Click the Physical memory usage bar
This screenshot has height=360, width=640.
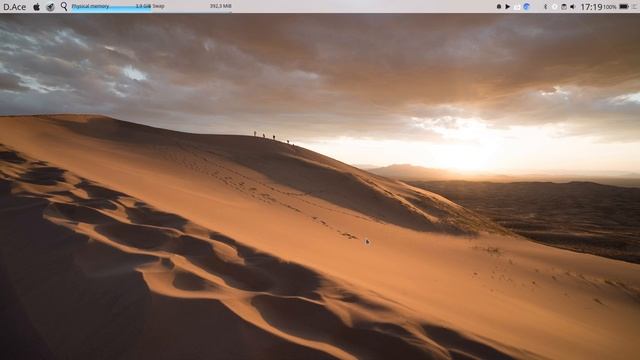[111, 7]
